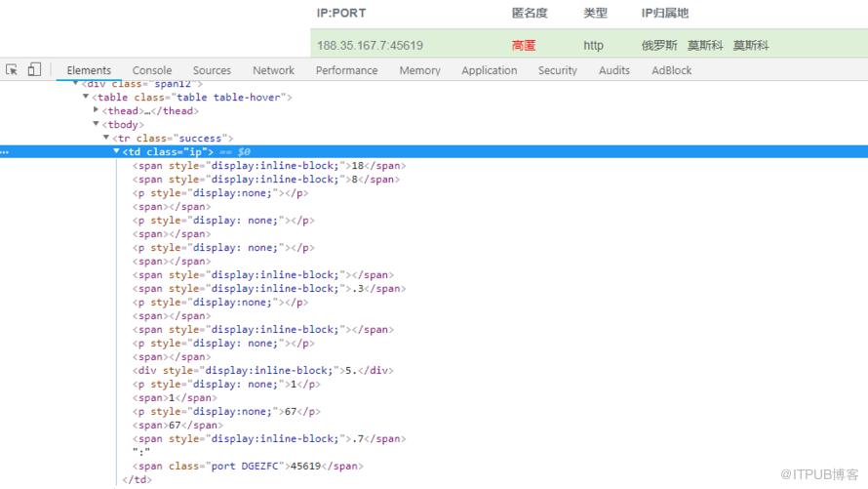Click the three-dot actions beside selected row
This screenshot has height=489, width=868.
pyautogui.click(x=5, y=152)
